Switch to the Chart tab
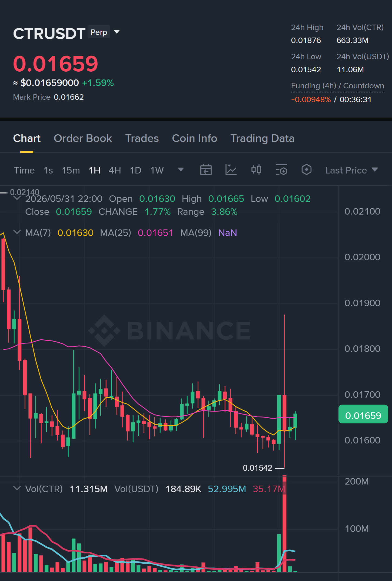The width and height of the screenshot is (392, 581). pos(27,138)
